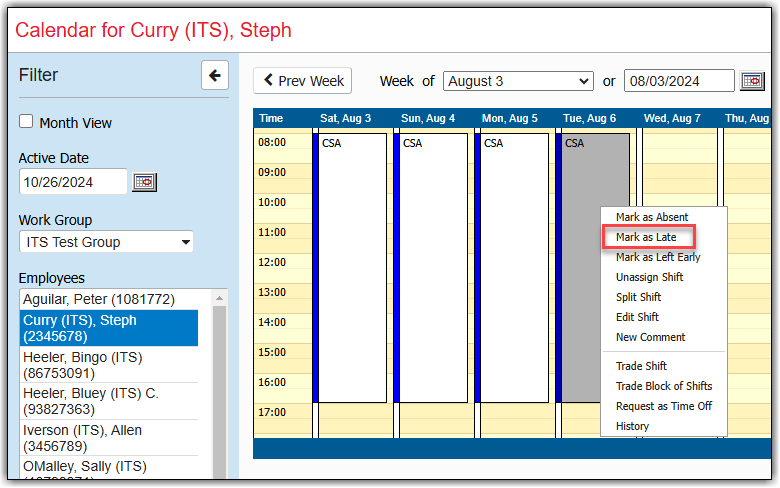Open calendar picker next to week date field
This screenshot has width=780, height=488.
[x=751, y=81]
